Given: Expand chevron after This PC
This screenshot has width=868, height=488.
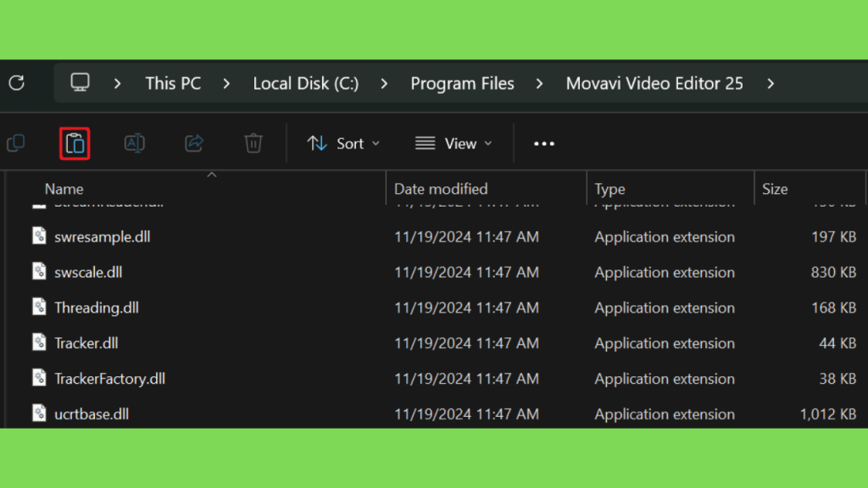Looking at the screenshot, I should point(226,84).
